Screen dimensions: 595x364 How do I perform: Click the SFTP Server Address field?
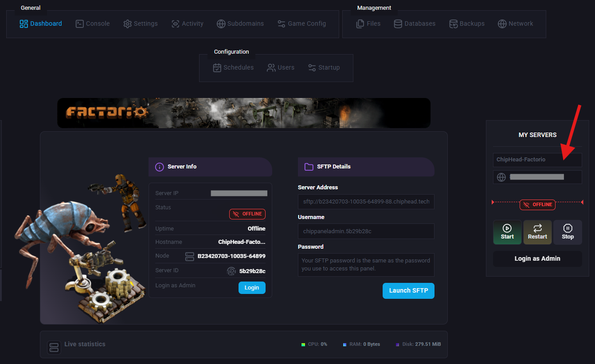point(366,202)
